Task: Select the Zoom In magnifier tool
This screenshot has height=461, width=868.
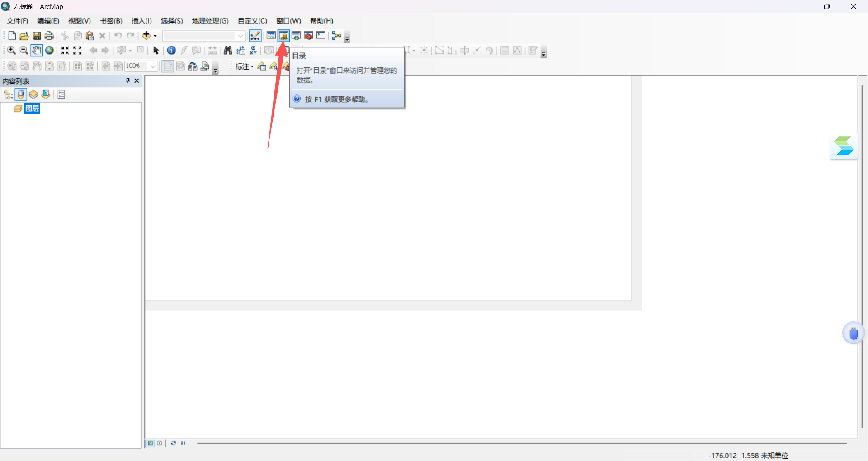Action: click(12, 50)
